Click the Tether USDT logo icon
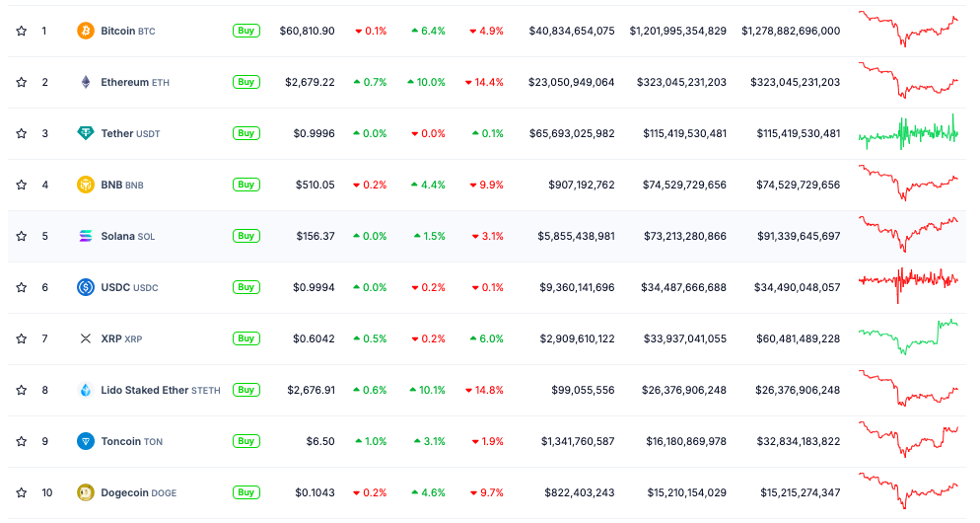 coord(86,133)
